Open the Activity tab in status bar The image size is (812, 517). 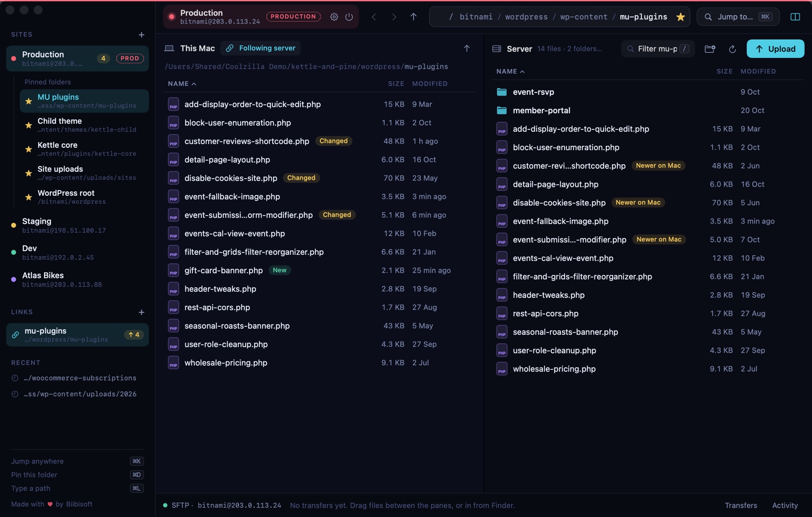pyautogui.click(x=785, y=505)
